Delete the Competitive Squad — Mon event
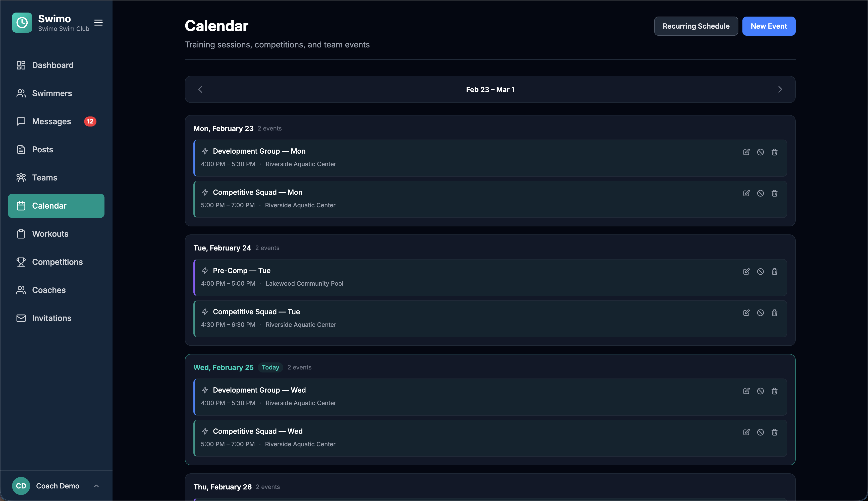868x501 pixels. tap(775, 193)
